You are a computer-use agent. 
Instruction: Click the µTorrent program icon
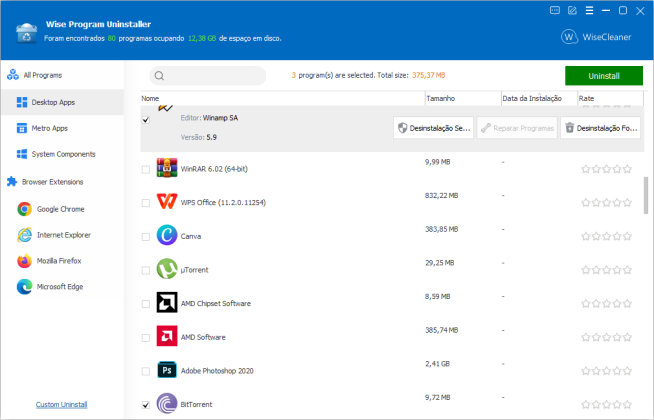click(167, 269)
